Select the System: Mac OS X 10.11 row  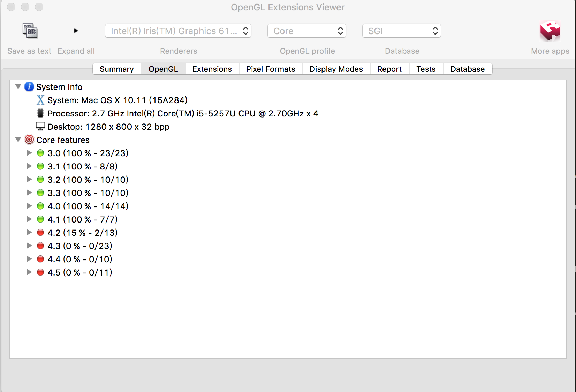point(118,100)
